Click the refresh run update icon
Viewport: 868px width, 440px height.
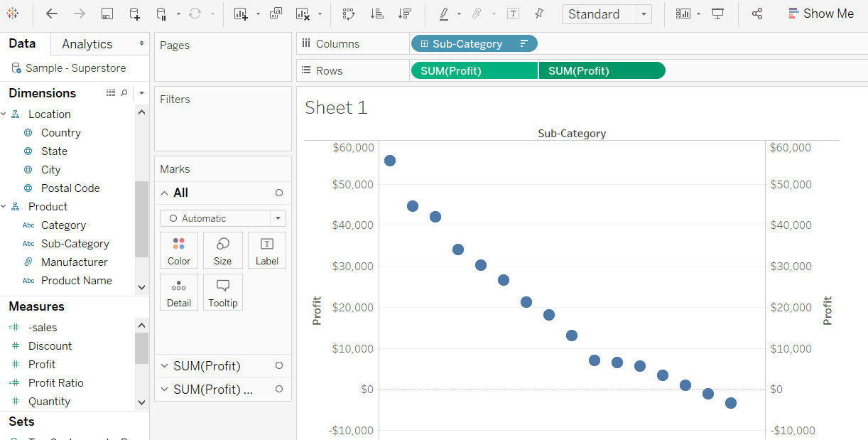pyautogui.click(x=195, y=14)
